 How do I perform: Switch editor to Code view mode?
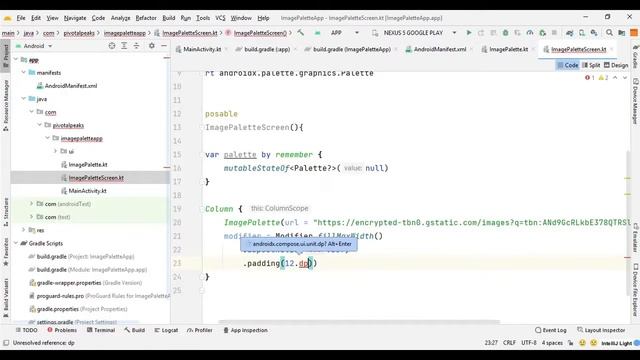click(x=567, y=65)
